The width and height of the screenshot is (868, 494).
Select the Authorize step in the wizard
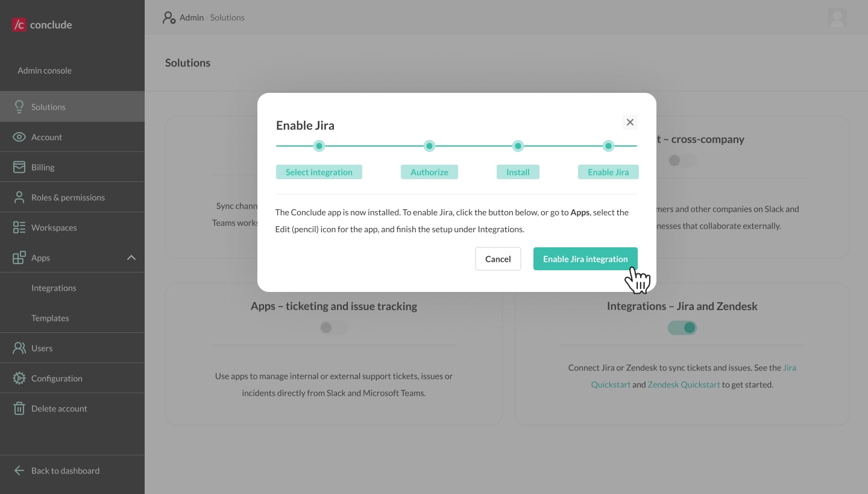[429, 172]
